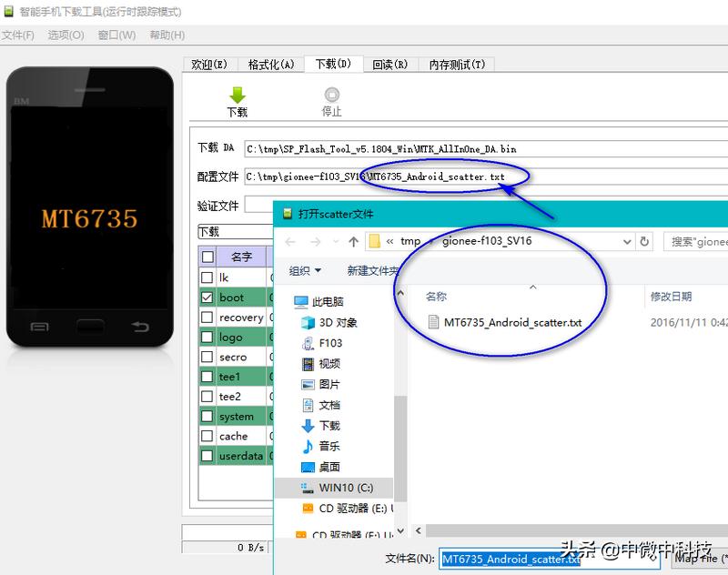Image resolution: width=728 pixels, height=575 pixels.
Task: Check the recovery partition checkbox
Action: tap(205, 317)
